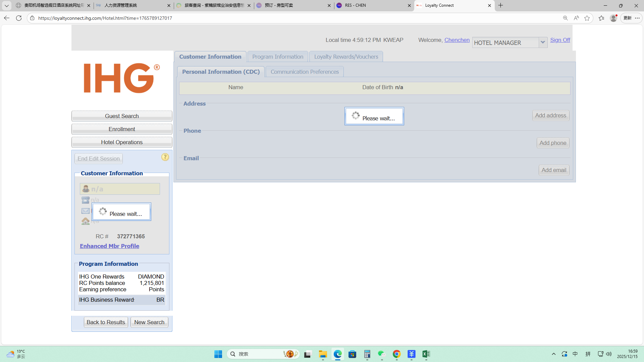This screenshot has width=644, height=362.
Task: Open Excel from the taskbar
Action: click(426, 354)
